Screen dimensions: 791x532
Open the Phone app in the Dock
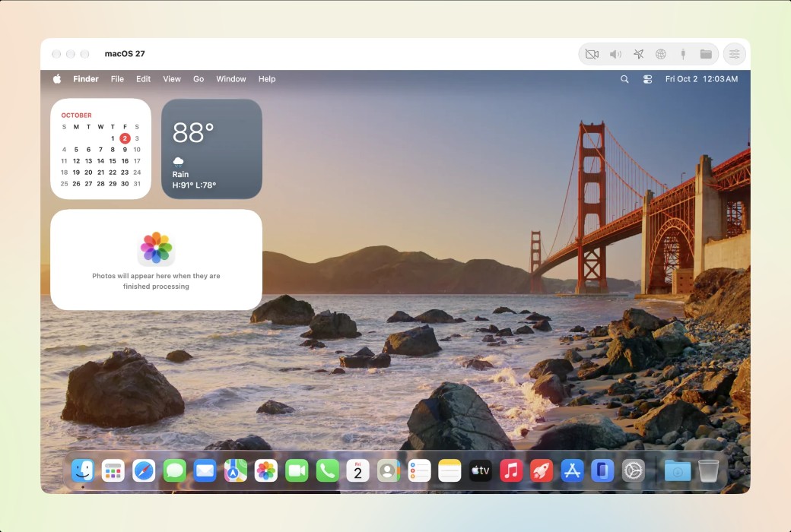pos(327,471)
